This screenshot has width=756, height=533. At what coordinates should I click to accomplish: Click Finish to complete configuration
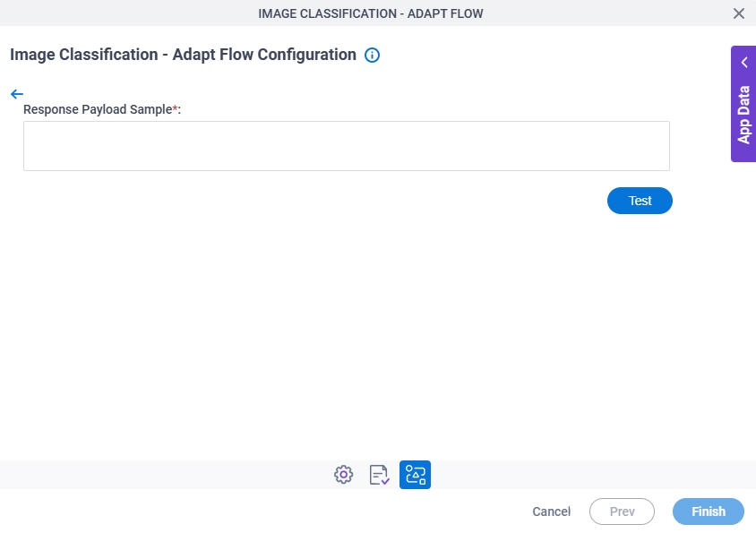click(x=709, y=512)
